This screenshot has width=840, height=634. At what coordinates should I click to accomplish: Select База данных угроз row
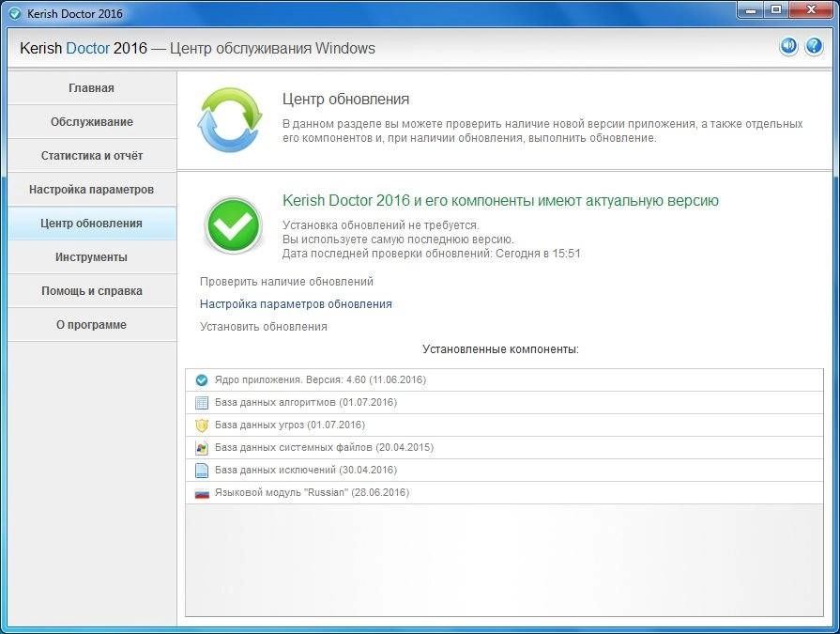(x=504, y=425)
